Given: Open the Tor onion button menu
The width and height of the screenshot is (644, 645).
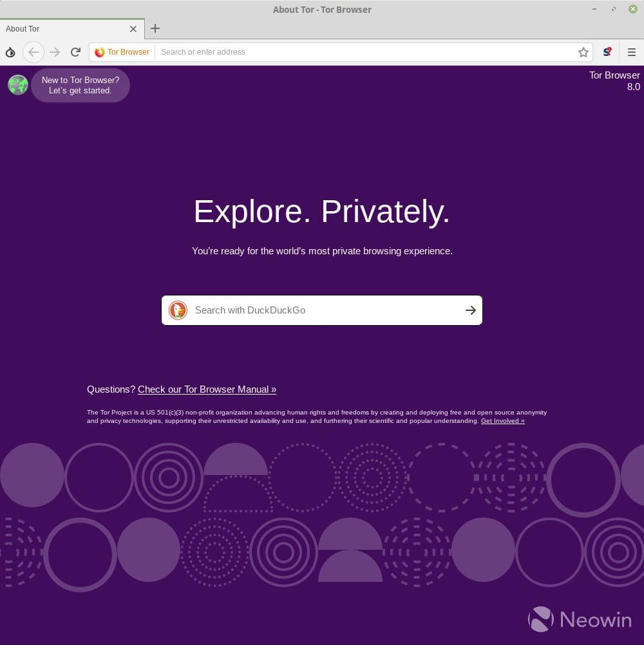Looking at the screenshot, I should [x=10, y=52].
